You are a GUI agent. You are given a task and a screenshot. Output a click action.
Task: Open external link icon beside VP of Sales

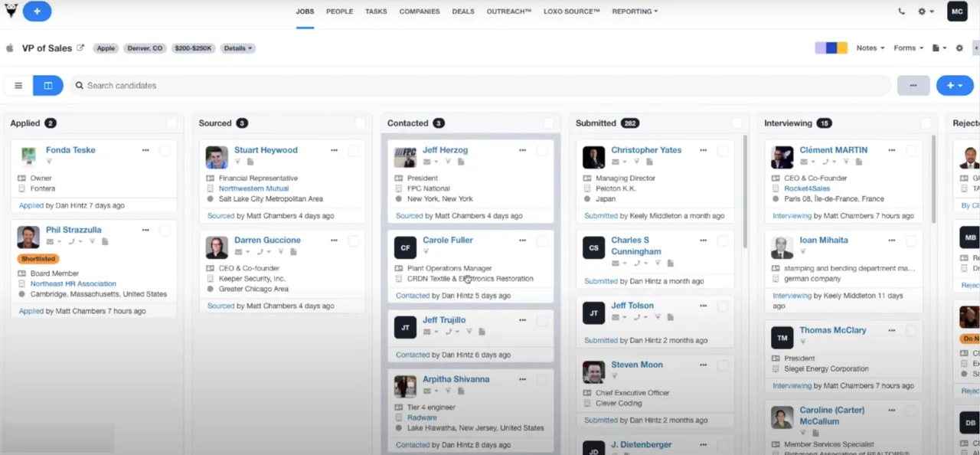(x=80, y=47)
